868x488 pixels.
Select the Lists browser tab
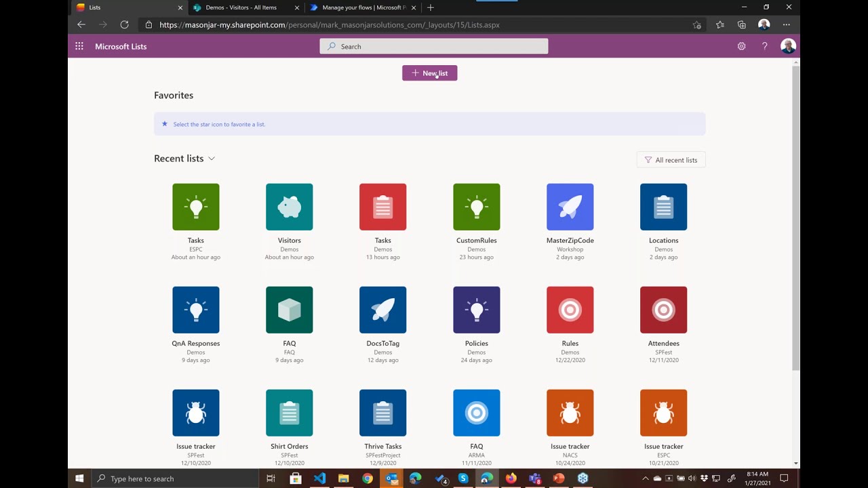pos(128,7)
